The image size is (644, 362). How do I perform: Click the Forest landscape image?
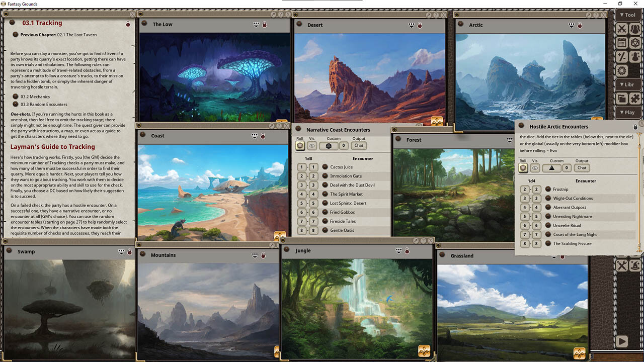[453, 195]
